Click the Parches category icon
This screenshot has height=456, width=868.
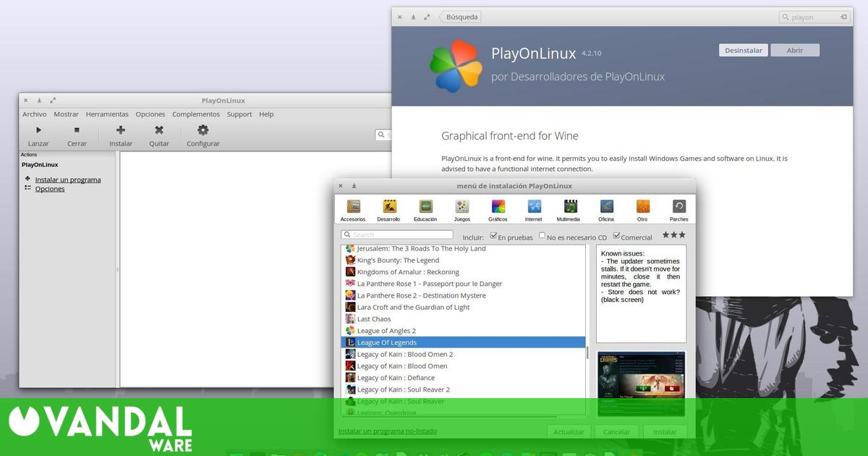(x=678, y=209)
